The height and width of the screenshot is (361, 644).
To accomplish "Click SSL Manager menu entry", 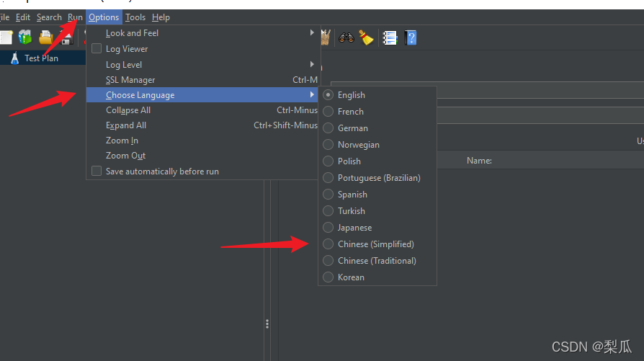I will (202, 80).
